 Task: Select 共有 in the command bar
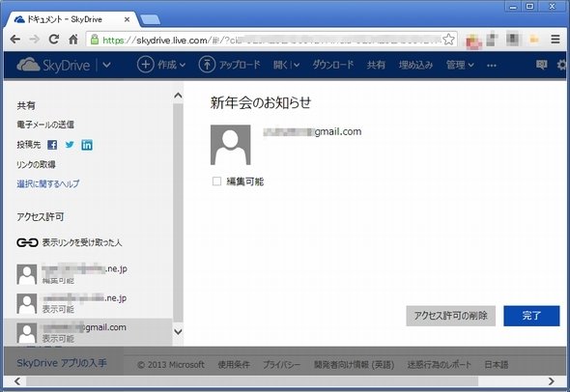pos(376,65)
